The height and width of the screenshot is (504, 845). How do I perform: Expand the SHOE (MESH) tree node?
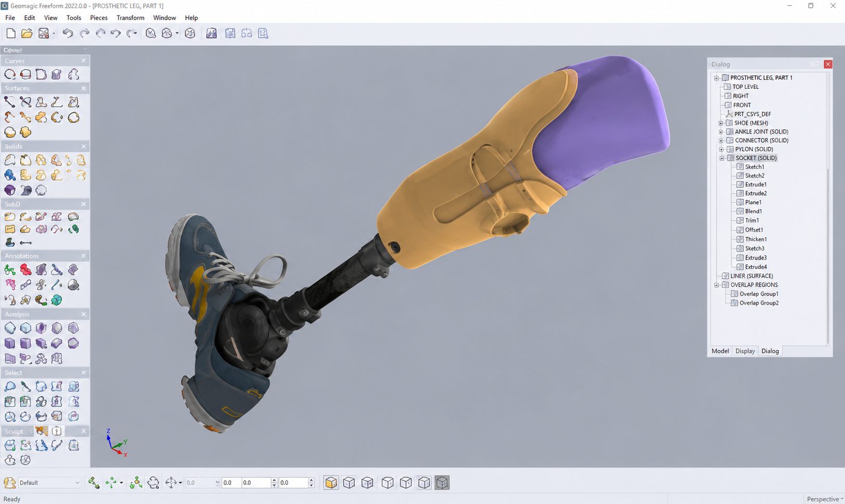[x=721, y=123]
